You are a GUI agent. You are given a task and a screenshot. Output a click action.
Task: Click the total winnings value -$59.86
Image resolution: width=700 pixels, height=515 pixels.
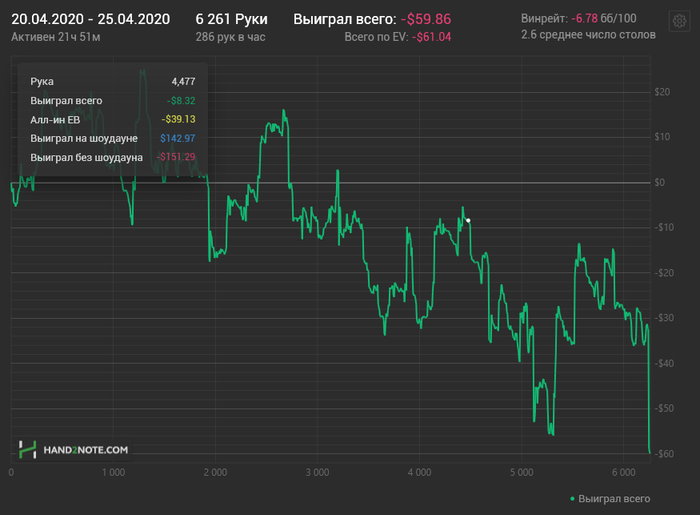point(426,19)
